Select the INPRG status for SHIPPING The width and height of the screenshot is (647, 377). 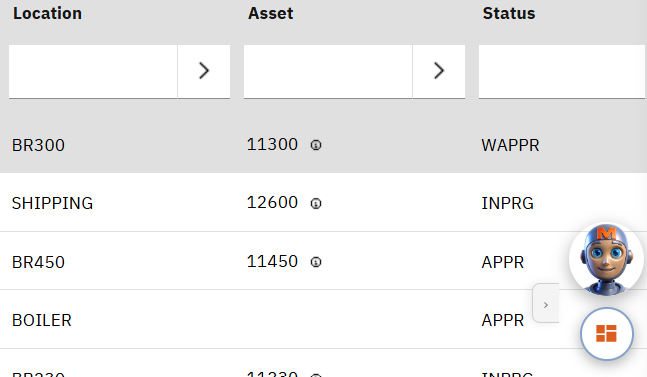click(508, 203)
